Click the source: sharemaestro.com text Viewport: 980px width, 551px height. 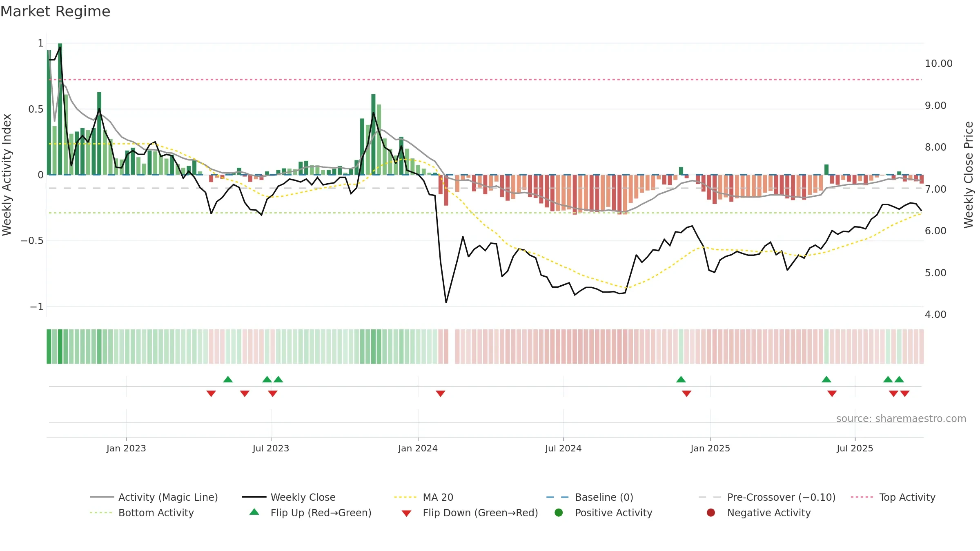tap(901, 418)
